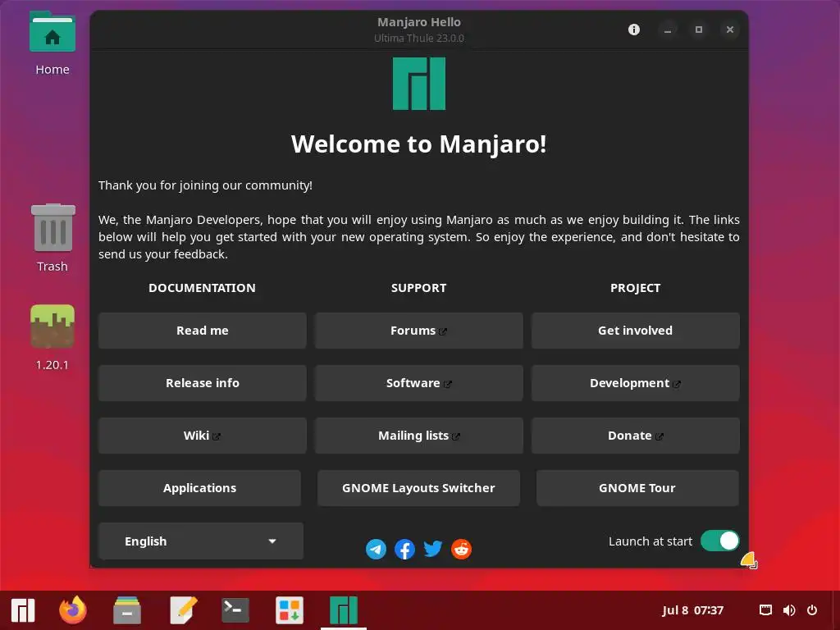Launch the terminal from the taskbar

(x=235, y=610)
